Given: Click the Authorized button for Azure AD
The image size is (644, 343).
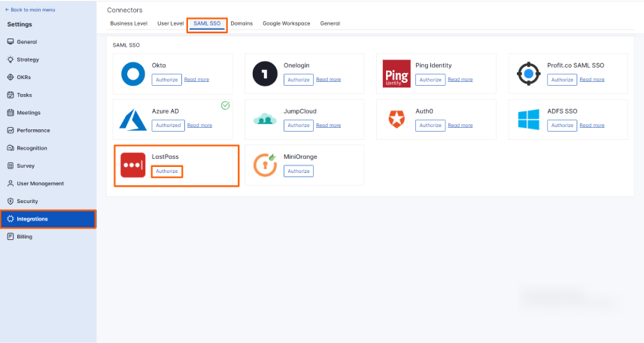Looking at the screenshot, I should point(168,126).
